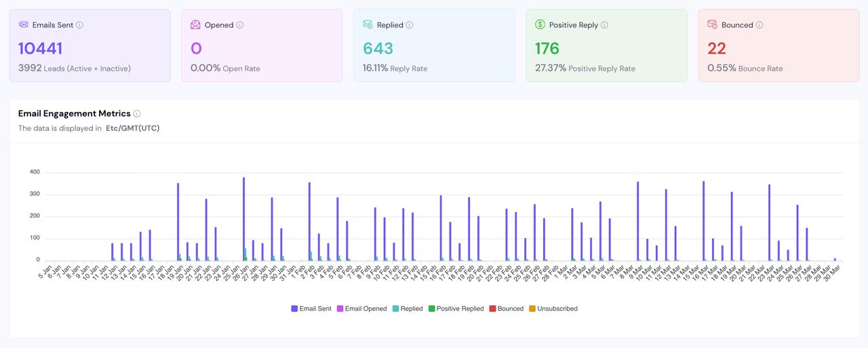Click the Opened envelope icon

(x=195, y=24)
